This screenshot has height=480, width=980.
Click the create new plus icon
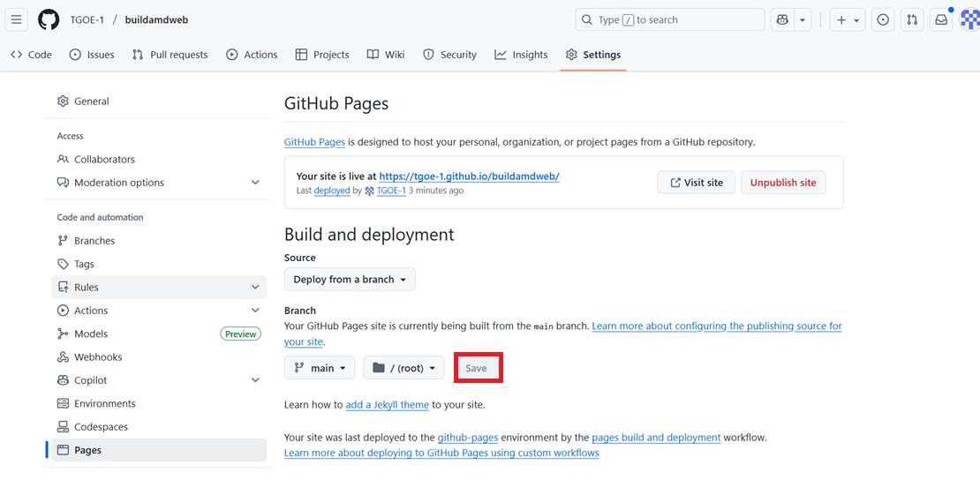click(848, 19)
